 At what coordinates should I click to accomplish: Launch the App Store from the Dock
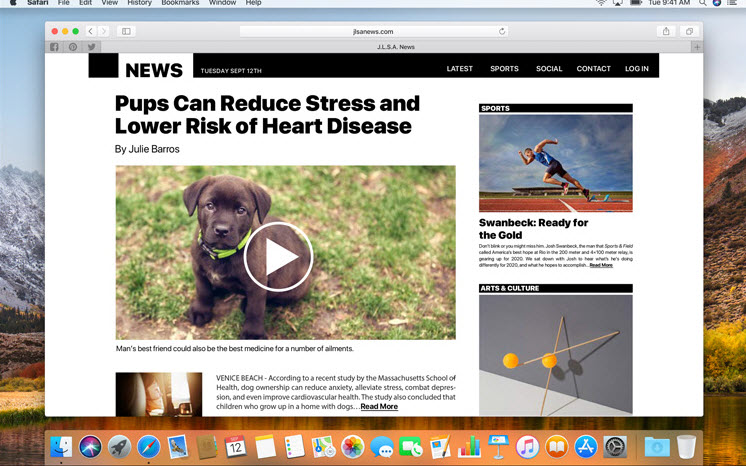(x=585, y=446)
